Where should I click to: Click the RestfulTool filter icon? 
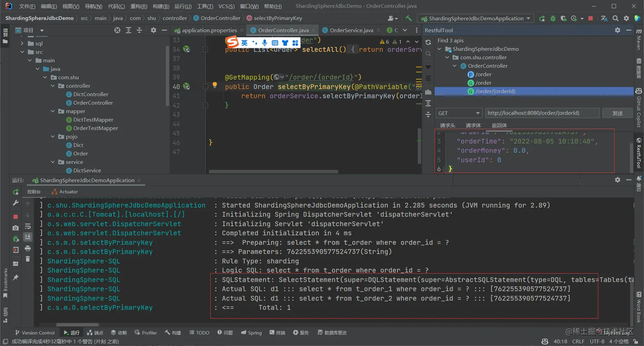[428, 67]
